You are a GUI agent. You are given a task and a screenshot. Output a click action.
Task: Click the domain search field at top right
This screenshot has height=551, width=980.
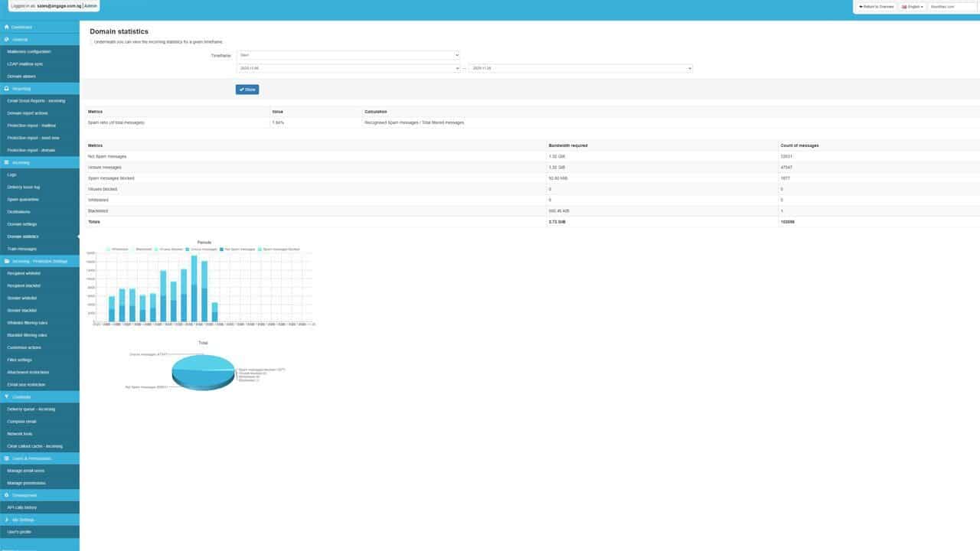[x=952, y=7]
